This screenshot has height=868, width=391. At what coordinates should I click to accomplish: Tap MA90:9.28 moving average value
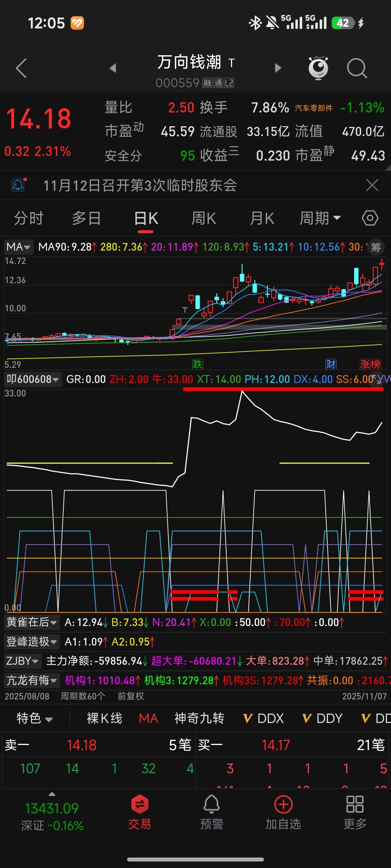[x=67, y=247]
